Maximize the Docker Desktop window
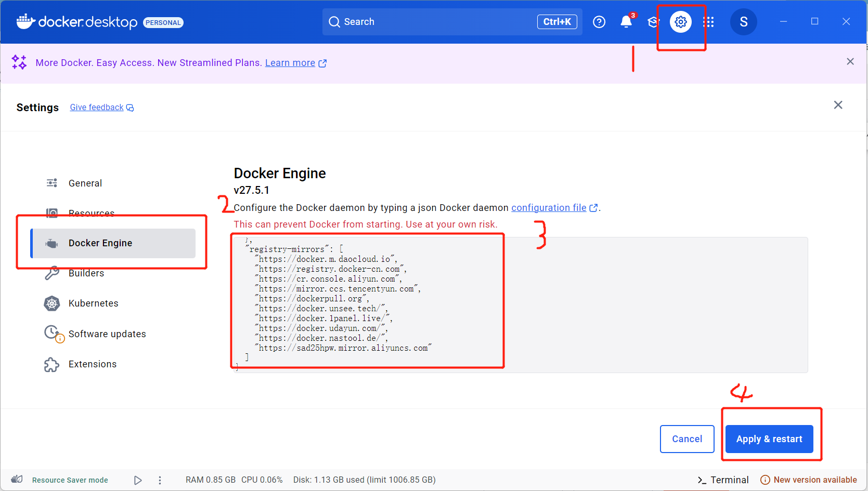 tap(815, 21)
